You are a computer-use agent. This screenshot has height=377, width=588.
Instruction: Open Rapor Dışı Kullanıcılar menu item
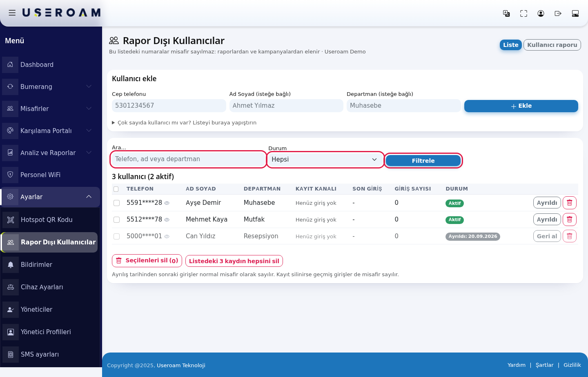[x=50, y=242]
